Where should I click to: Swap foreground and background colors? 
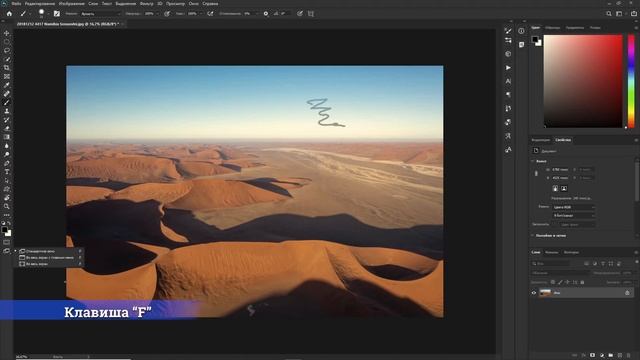click(x=9, y=223)
